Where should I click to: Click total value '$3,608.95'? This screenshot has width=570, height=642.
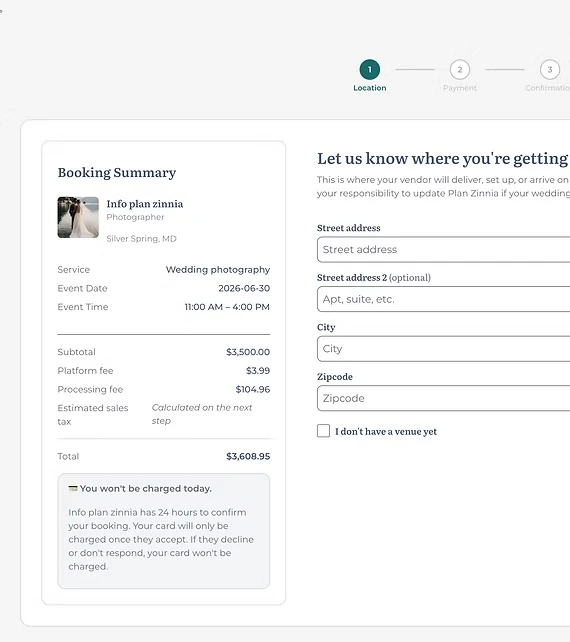tap(248, 456)
